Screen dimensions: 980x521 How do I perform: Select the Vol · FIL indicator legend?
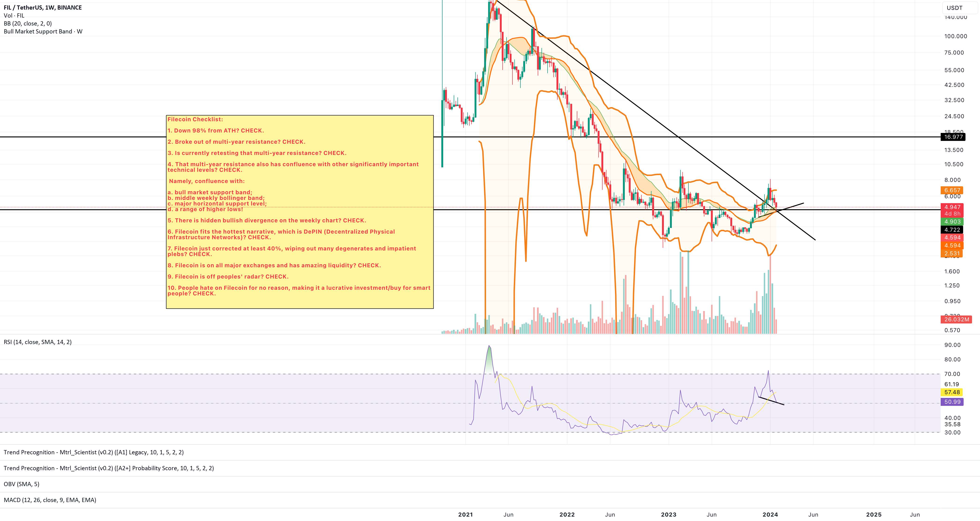pos(14,16)
